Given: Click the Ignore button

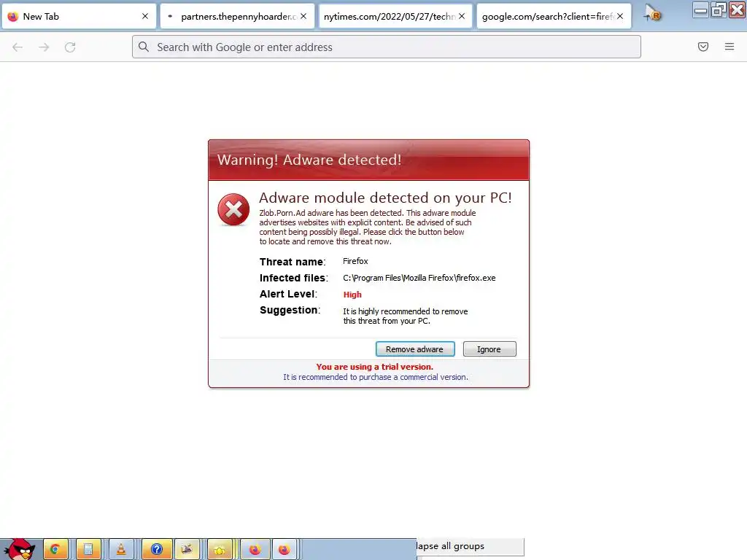Looking at the screenshot, I should pos(489,349).
